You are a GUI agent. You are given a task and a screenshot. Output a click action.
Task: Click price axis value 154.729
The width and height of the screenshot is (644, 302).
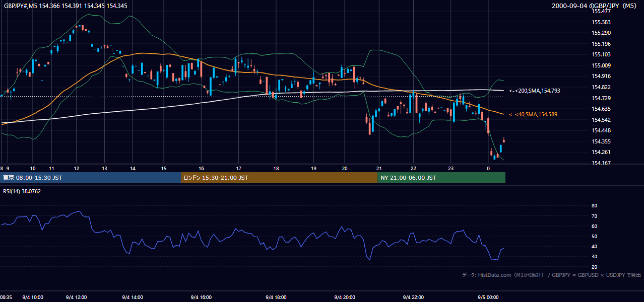pos(601,98)
